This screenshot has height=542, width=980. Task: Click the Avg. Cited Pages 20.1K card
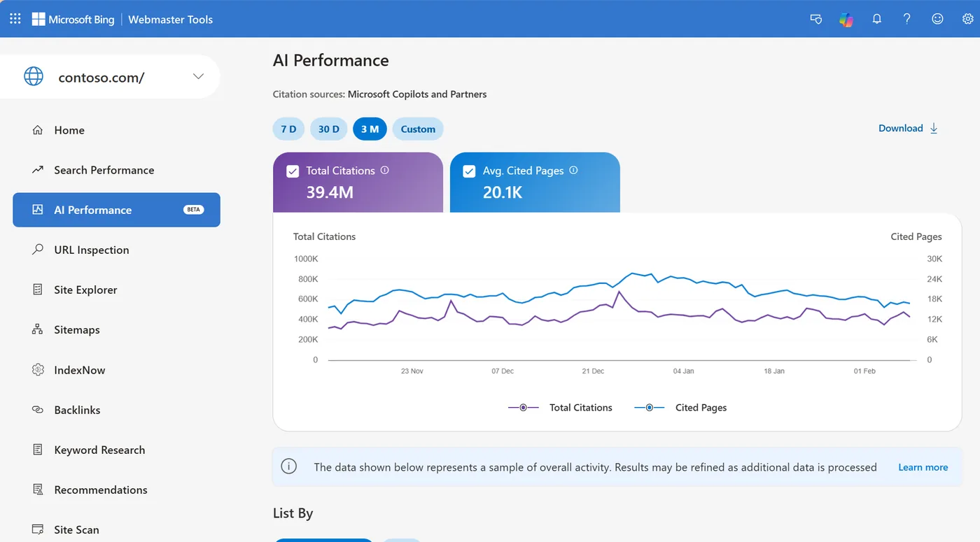[x=535, y=183]
